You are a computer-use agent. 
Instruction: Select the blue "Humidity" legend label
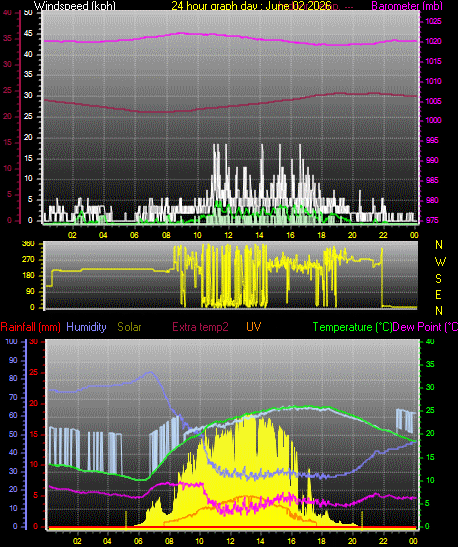(86, 327)
